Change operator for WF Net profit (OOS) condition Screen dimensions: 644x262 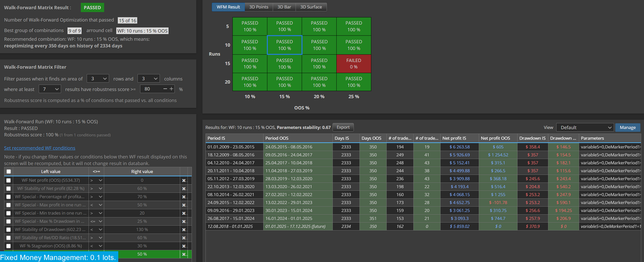(x=96, y=180)
